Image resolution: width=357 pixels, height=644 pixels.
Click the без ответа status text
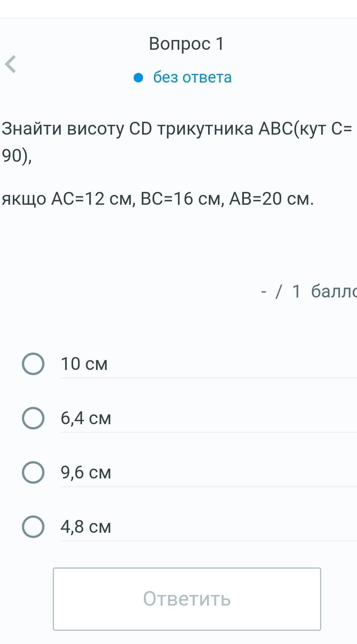pos(192,77)
